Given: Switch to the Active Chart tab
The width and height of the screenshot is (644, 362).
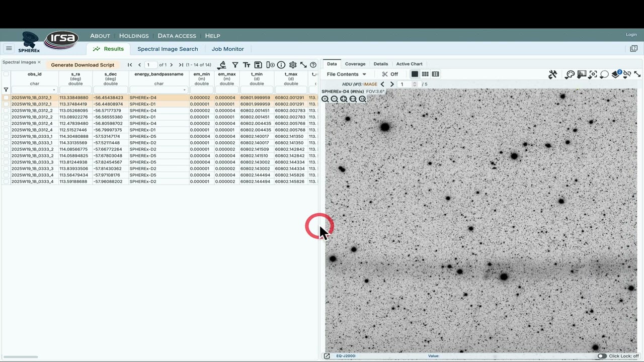Looking at the screenshot, I should click(x=409, y=64).
